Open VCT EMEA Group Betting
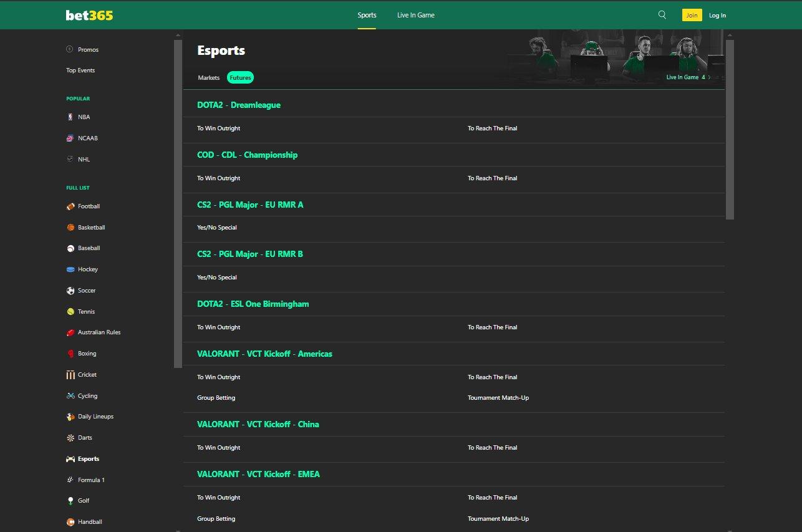The height and width of the screenshot is (532, 802). coord(216,519)
